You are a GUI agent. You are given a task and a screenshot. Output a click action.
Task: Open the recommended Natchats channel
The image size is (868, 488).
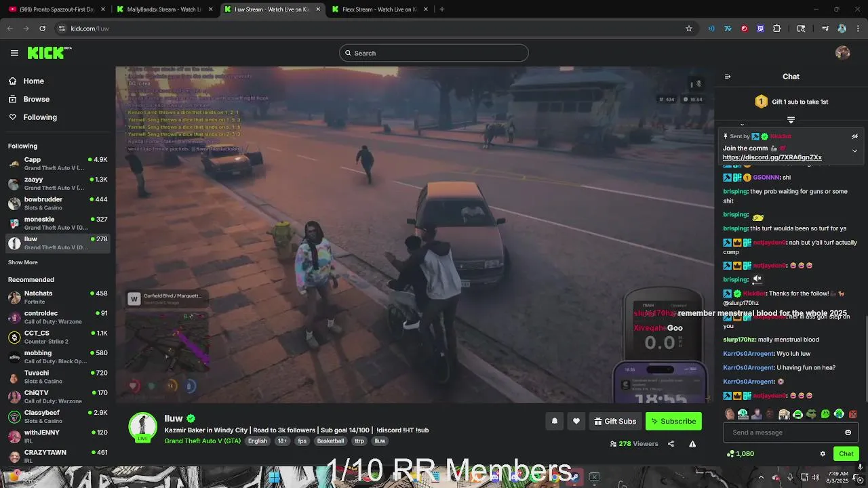click(x=57, y=297)
